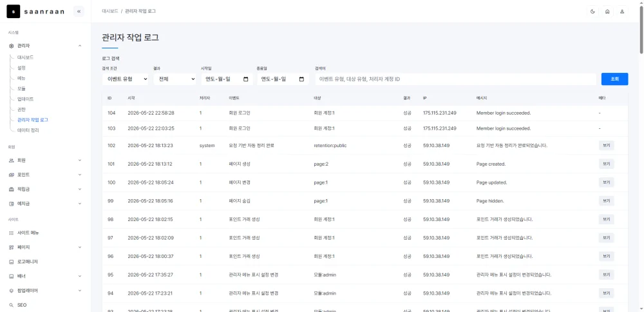The image size is (644, 312).
Task: Open 모듈 in the sidebar
Action: tap(21, 88)
